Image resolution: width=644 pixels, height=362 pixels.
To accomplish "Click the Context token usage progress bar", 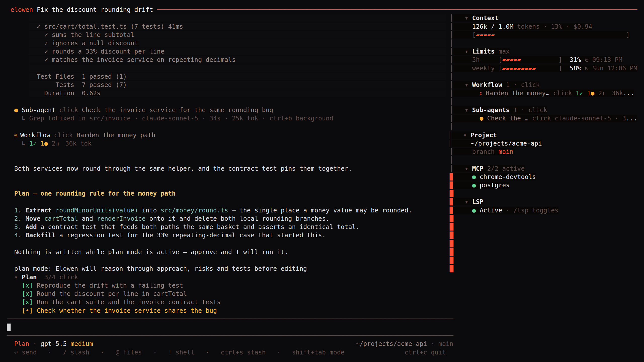I will (x=551, y=35).
